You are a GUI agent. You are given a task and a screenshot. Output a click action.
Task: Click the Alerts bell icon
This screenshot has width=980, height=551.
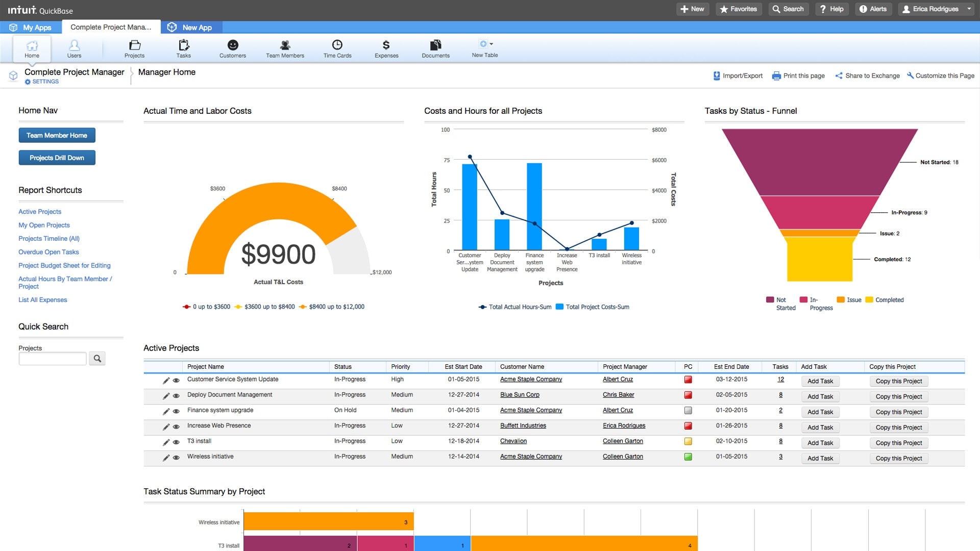pos(873,9)
